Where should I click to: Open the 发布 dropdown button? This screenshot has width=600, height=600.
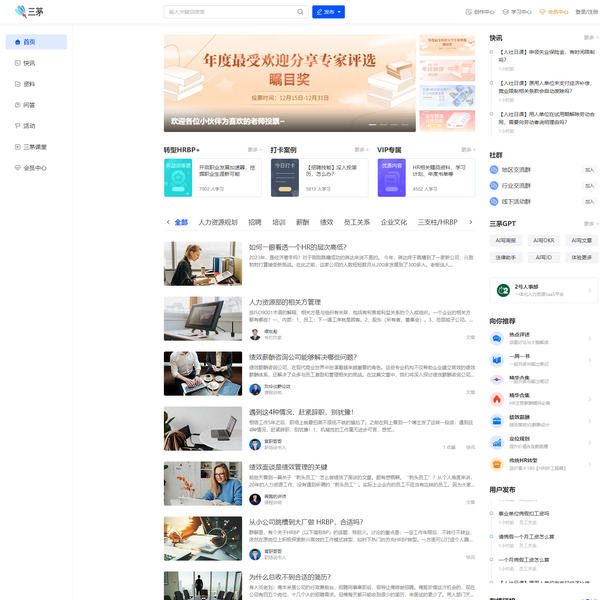328,12
